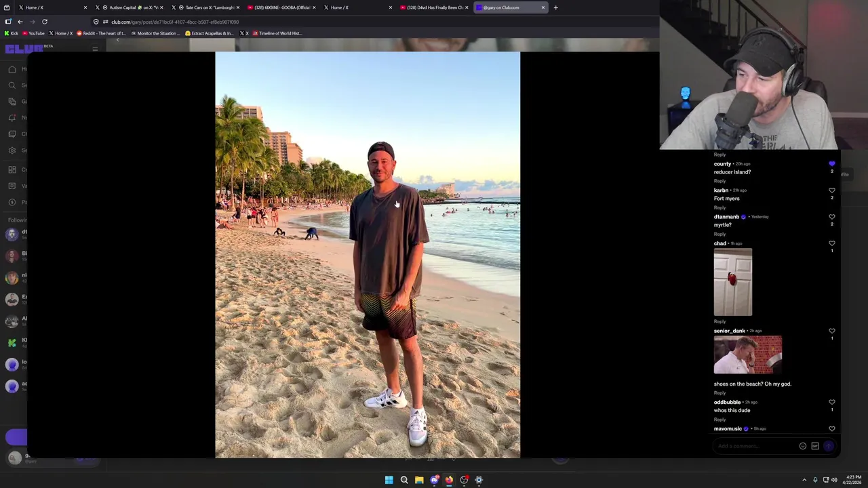Open Windows taskbar search
The image size is (868, 488).
[404, 480]
